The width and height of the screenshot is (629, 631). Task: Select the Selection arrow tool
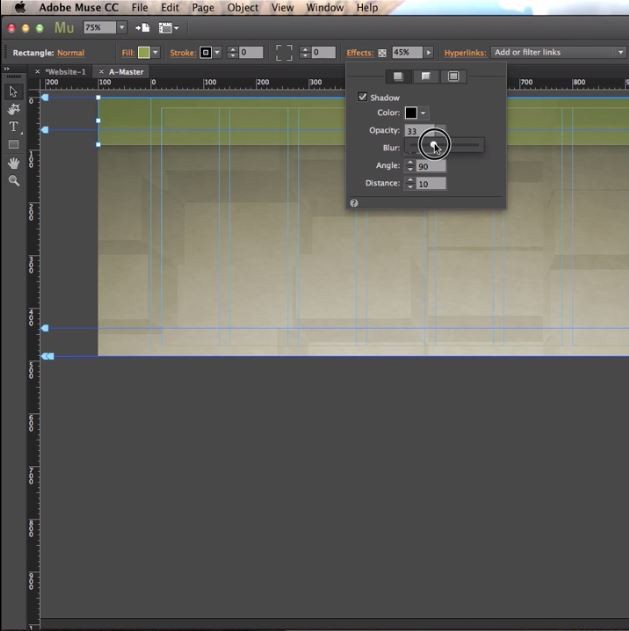click(x=13, y=91)
